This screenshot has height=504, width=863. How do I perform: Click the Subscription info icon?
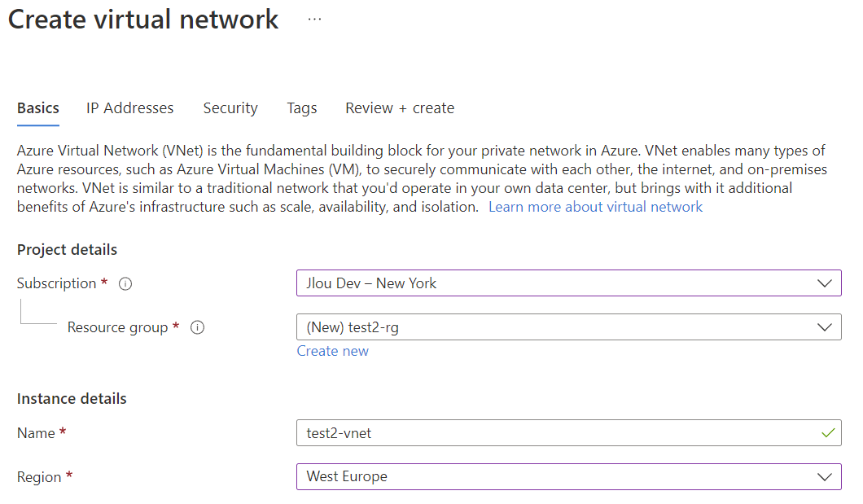[x=125, y=284]
